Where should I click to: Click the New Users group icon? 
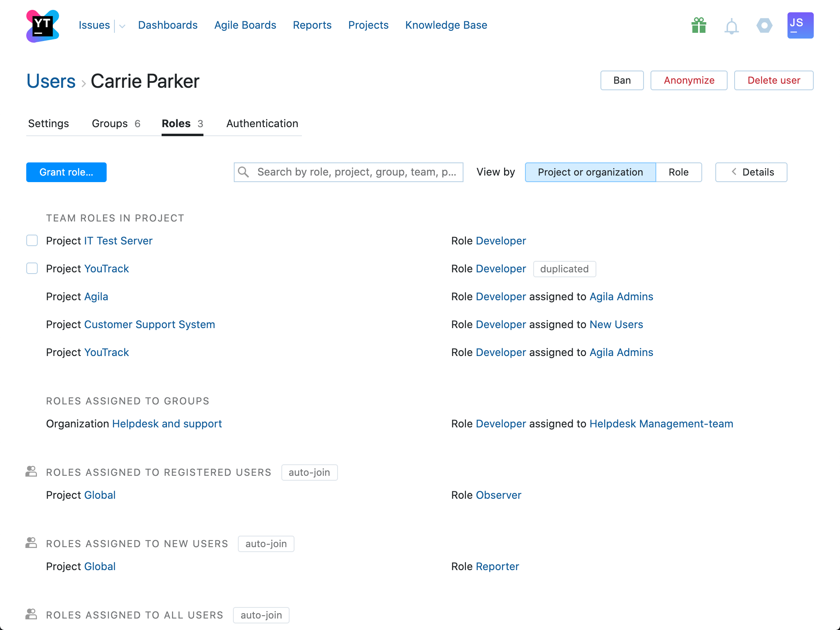[31, 543]
